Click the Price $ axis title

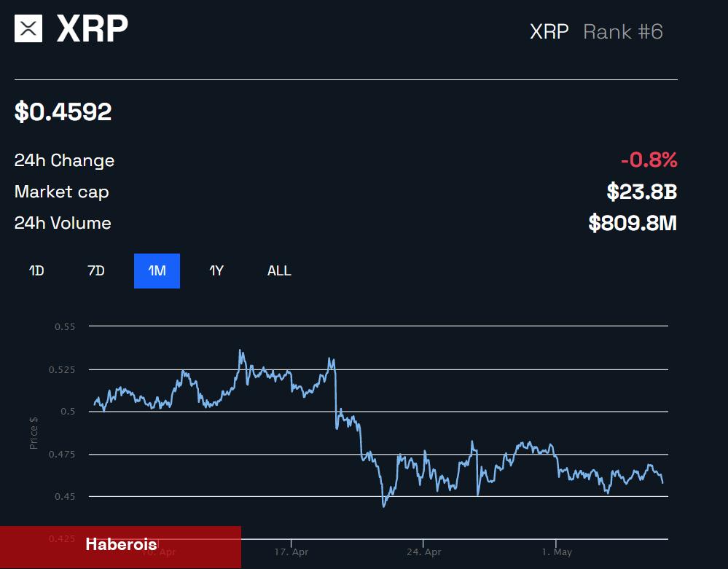coord(34,433)
